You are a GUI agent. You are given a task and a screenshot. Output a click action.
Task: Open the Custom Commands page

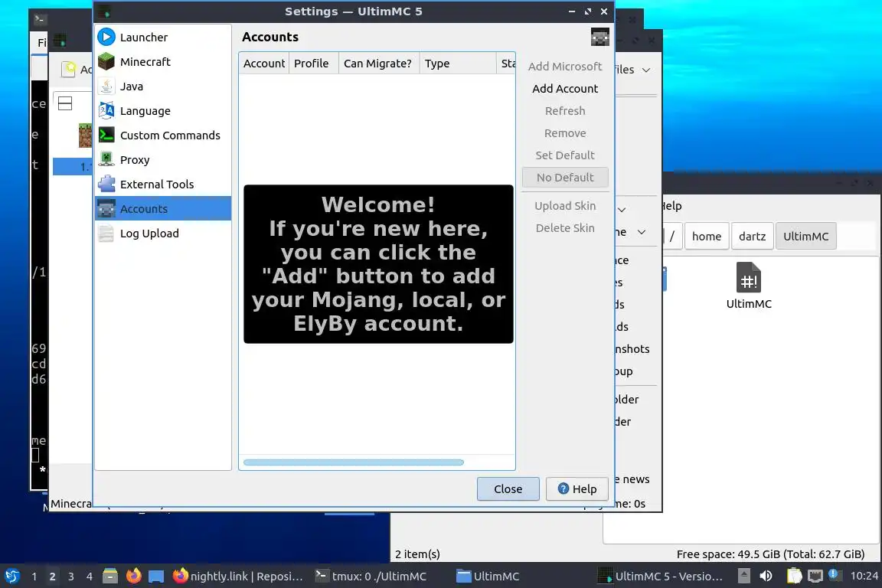162,135
